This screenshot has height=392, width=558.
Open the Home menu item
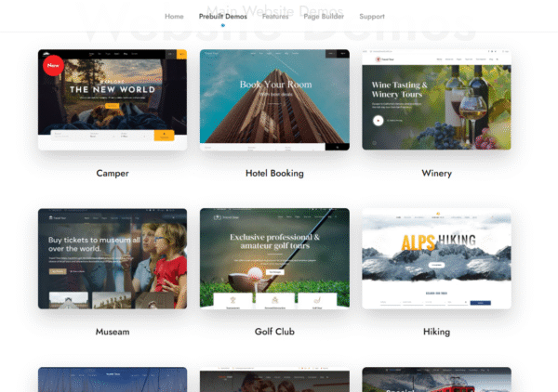[174, 17]
